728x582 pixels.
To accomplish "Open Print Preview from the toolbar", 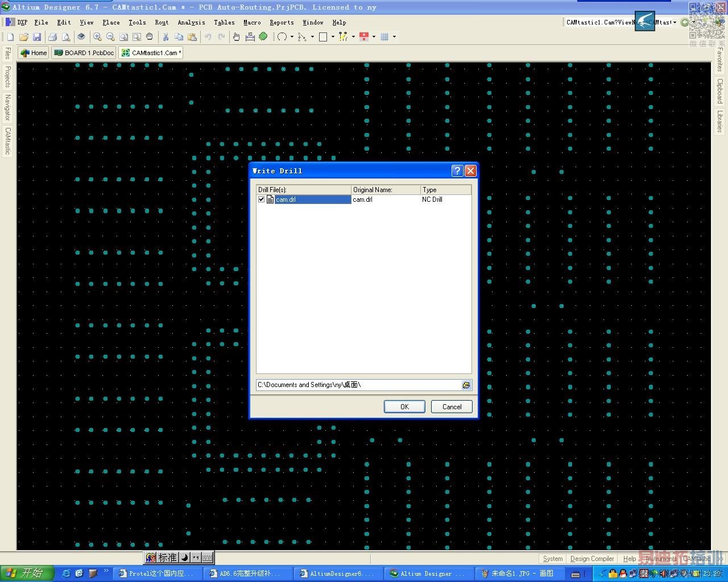I will click(66, 37).
